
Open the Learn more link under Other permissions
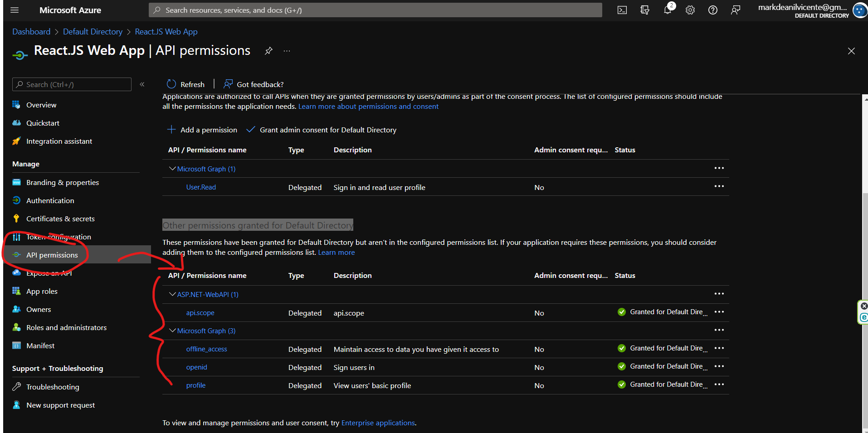336,253
